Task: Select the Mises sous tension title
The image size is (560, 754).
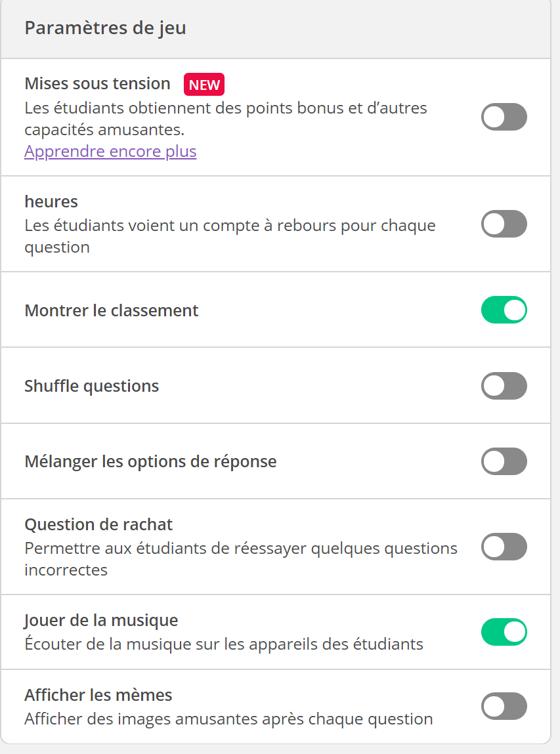Action: coord(98,84)
